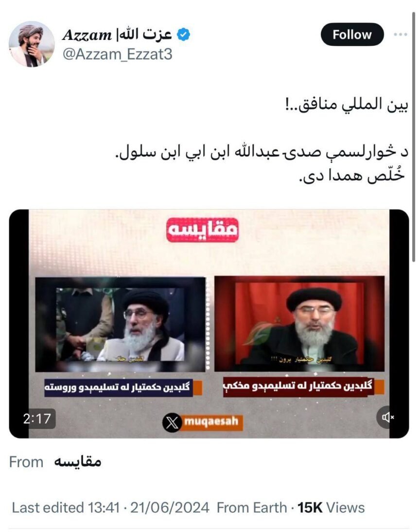The width and height of the screenshot is (418, 532).
Task: Open the @Azzam_Ezzat3 handle link
Action: pos(117,54)
